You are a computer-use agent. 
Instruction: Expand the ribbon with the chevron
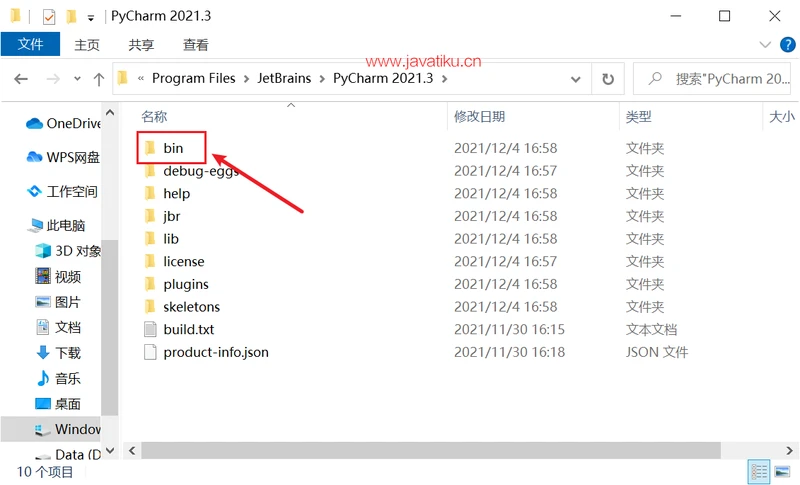[765, 45]
